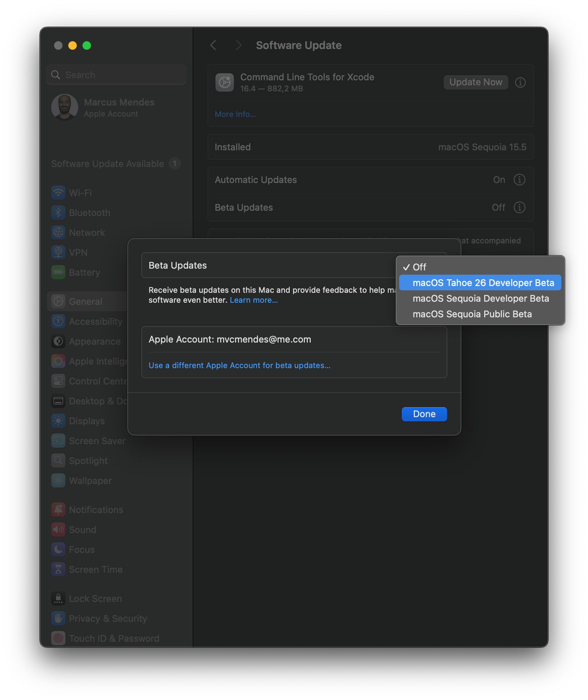588x700 pixels.
Task: Select the Wi-Fi settings icon
Action: (58, 193)
